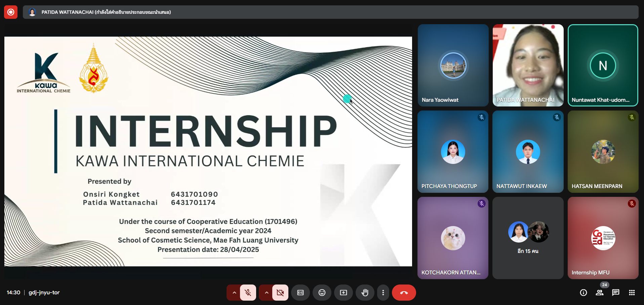Select Nuntawat Khat-udom participant tile
This screenshot has height=305, width=644.
603,65
